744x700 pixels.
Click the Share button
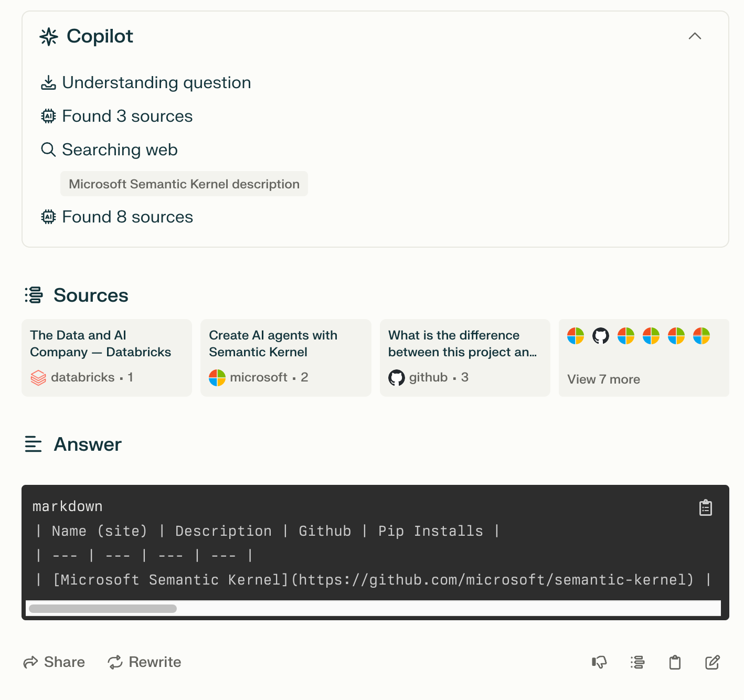point(55,662)
